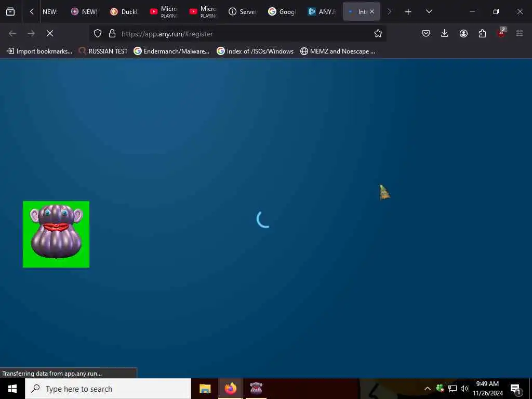Switch to the Google tab
532x399 pixels.
(282, 12)
